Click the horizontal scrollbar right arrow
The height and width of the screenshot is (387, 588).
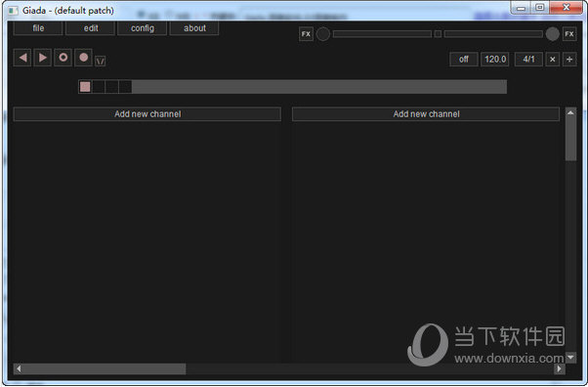[x=559, y=369]
